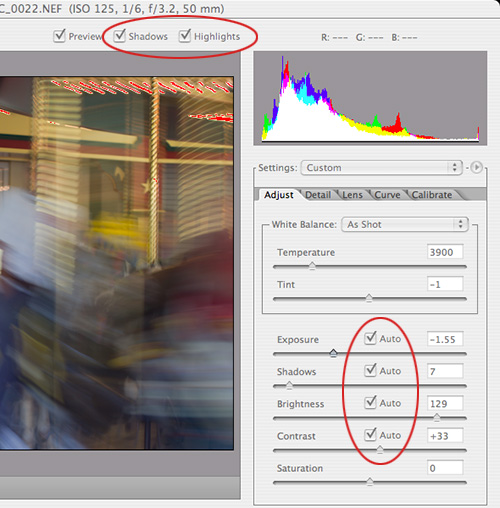The image size is (500, 508).
Task: Turn off Auto for Exposure
Action: tap(370, 338)
